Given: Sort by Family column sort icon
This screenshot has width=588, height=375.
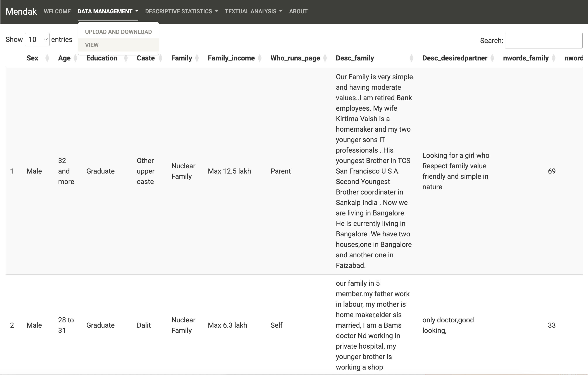Looking at the screenshot, I should pos(197,58).
